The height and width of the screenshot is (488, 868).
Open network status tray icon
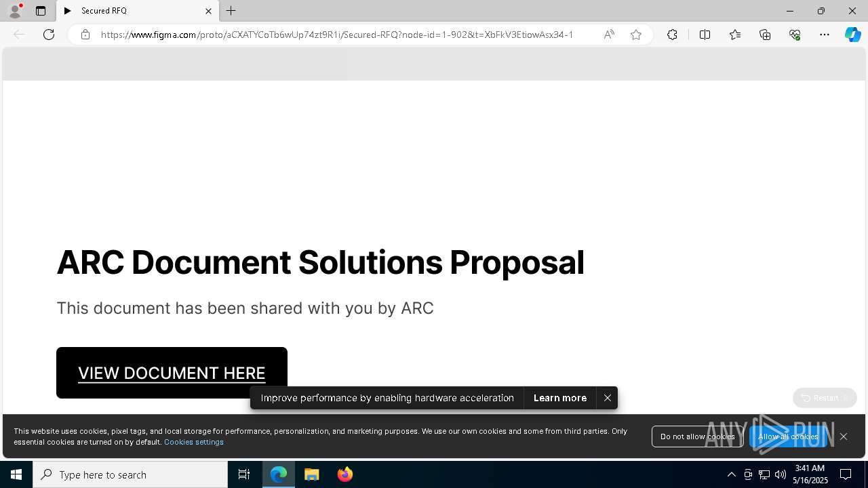(764, 474)
